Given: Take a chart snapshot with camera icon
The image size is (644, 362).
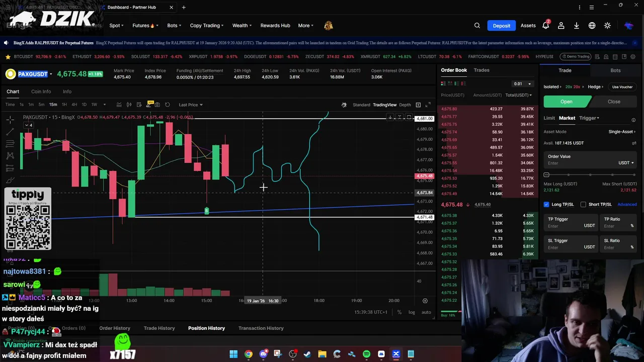Looking at the screenshot, I should click(x=157, y=105).
